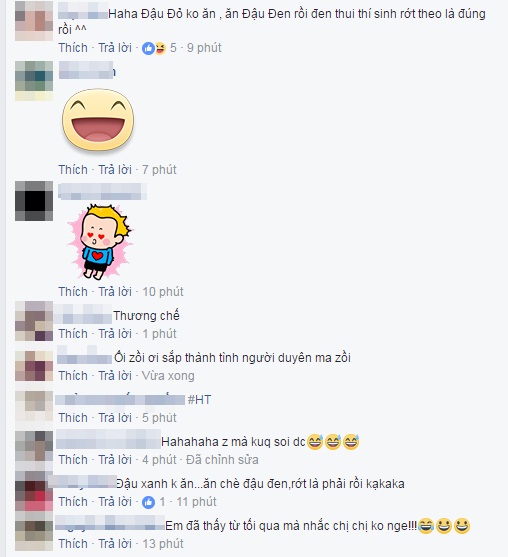This screenshot has height=557, width=508.
Task: Click the like icon on the 'Đậu xanh' comment
Action: tap(148, 502)
